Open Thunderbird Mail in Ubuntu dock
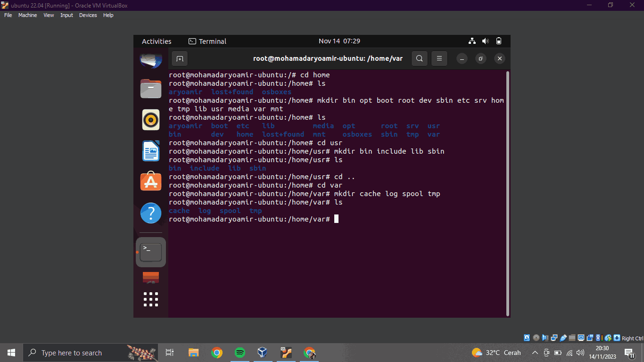Viewport: 644px width, 362px height. point(151,60)
